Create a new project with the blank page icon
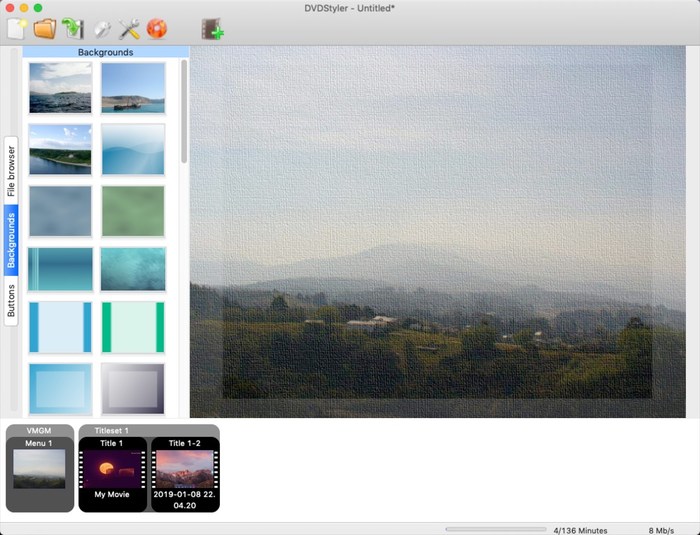 17,29
